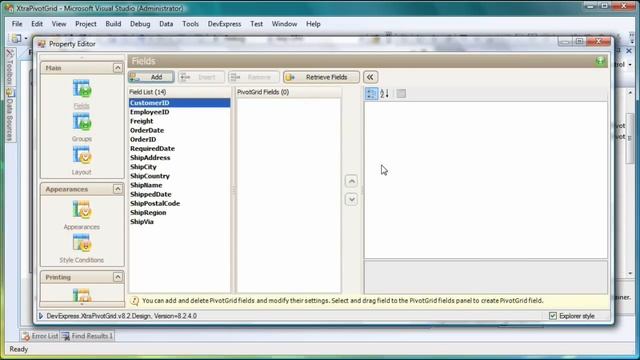
Task: Open the Data Sources side tab
Action: click(10, 115)
